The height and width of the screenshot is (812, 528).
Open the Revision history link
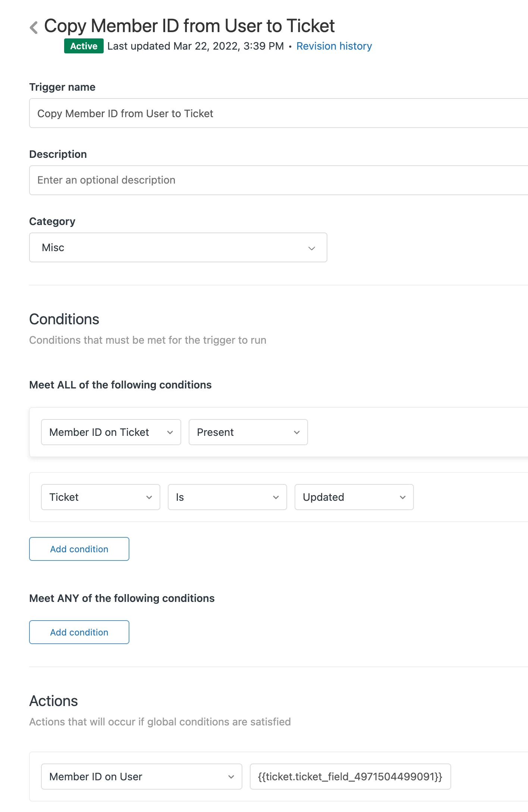click(x=334, y=46)
